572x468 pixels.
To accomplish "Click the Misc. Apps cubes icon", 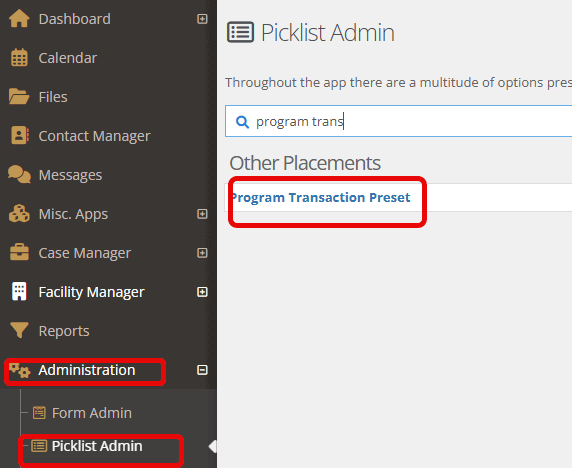I will (19, 214).
